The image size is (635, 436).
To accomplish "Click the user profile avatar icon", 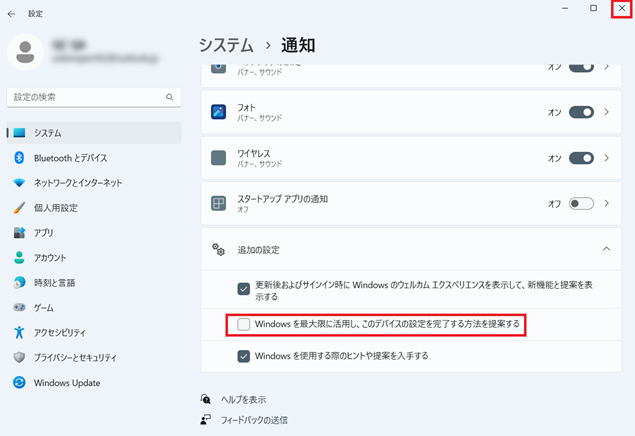I will pyautogui.click(x=25, y=52).
